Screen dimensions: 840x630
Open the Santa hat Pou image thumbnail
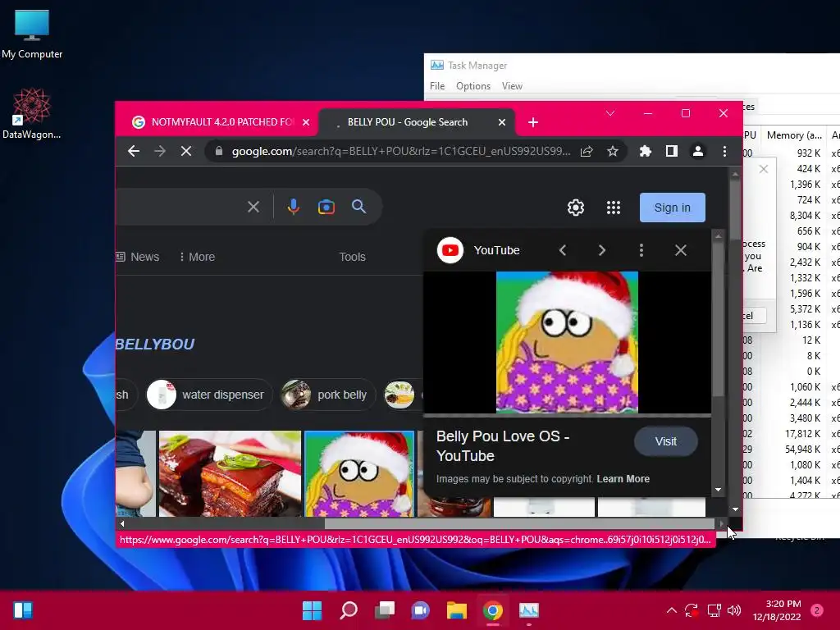point(359,473)
